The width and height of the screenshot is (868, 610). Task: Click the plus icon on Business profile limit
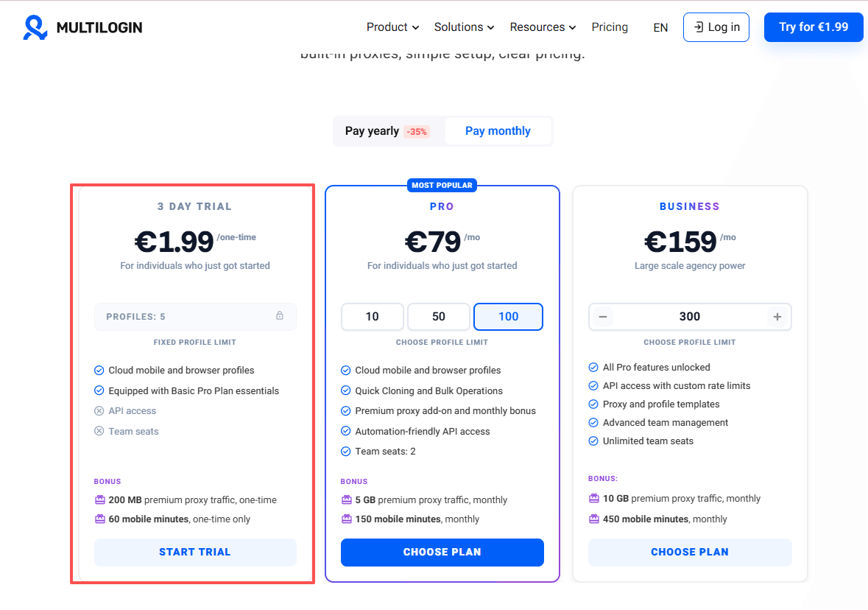pyautogui.click(x=777, y=317)
